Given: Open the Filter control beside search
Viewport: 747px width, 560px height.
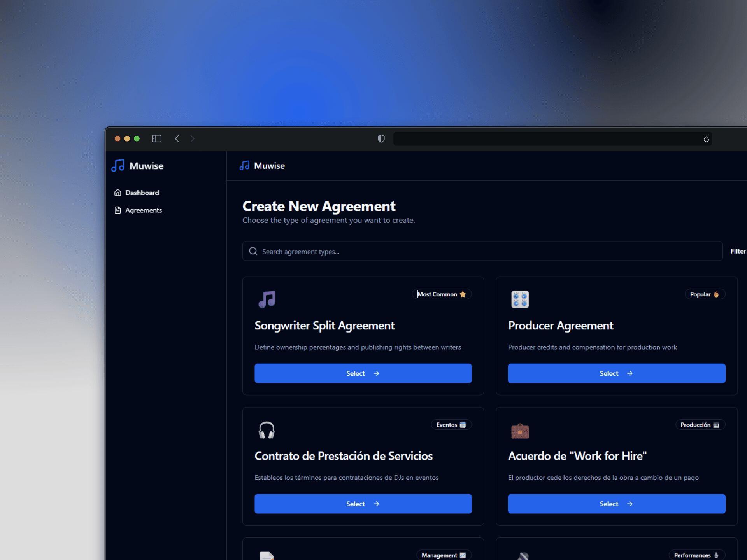Looking at the screenshot, I should pyautogui.click(x=738, y=251).
